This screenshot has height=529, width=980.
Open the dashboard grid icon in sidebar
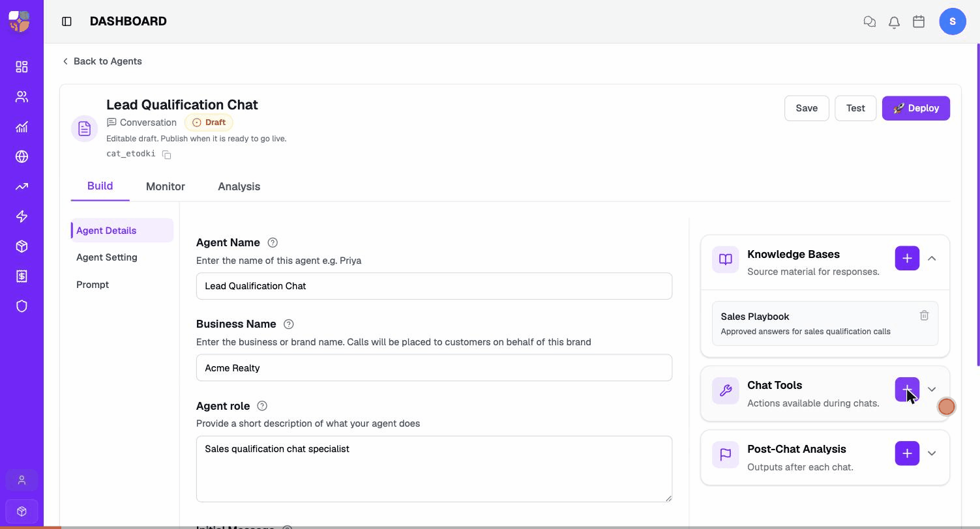[22, 67]
